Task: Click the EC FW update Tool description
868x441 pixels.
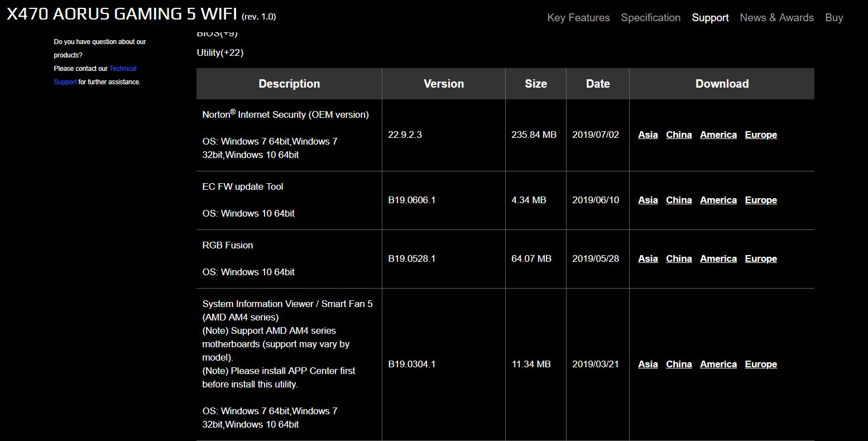Action: pos(243,186)
